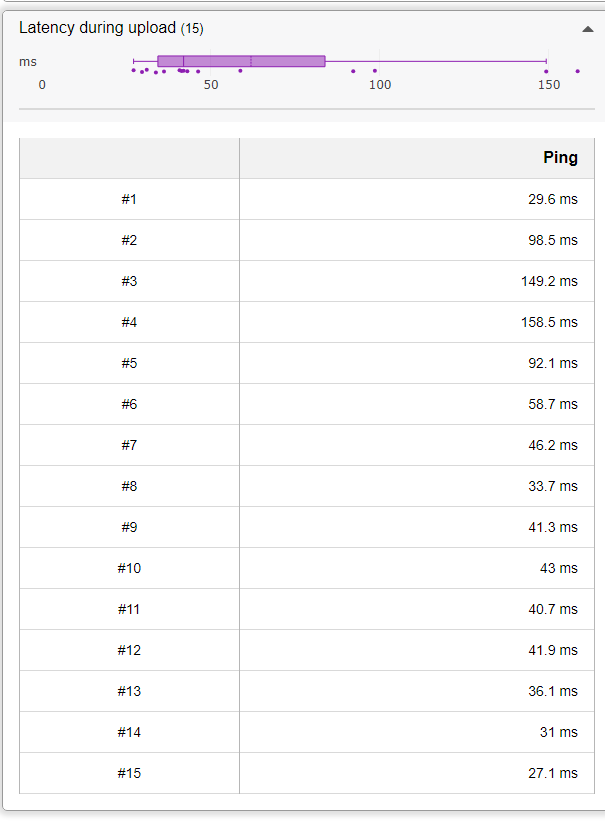605x827 pixels.
Task: Select row #15 label cell
Action: 129,773
